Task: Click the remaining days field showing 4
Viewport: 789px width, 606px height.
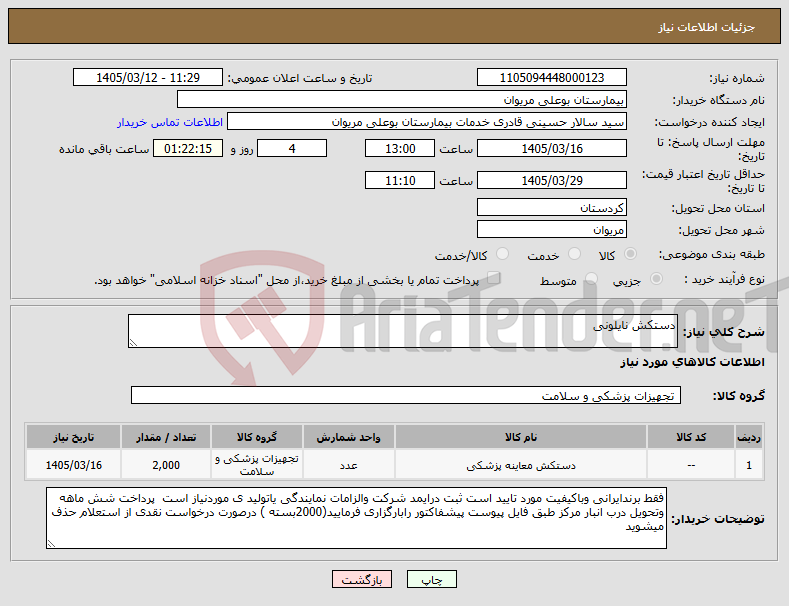Action: pos(292,148)
